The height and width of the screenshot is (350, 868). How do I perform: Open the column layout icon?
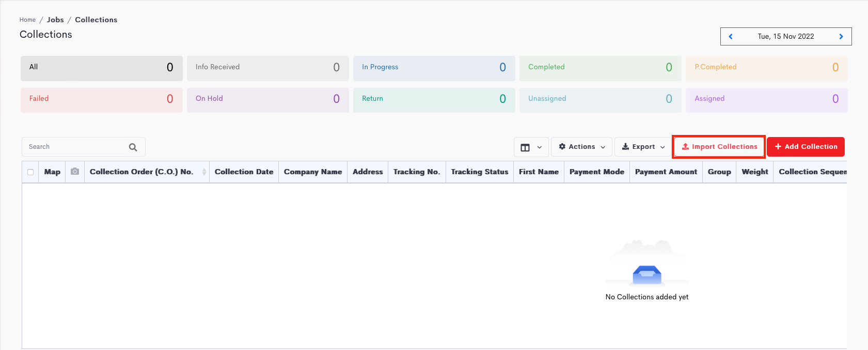tap(525, 147)
